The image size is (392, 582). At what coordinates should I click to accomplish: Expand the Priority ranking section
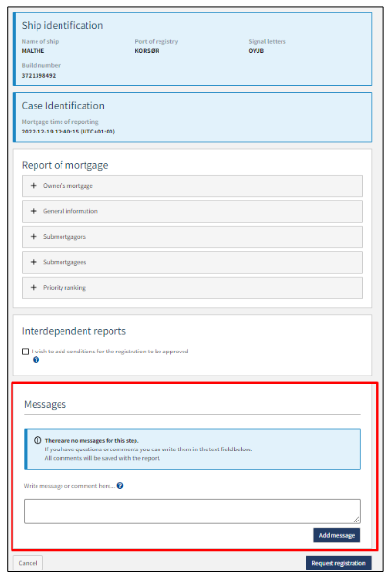(x=192, y=288)
